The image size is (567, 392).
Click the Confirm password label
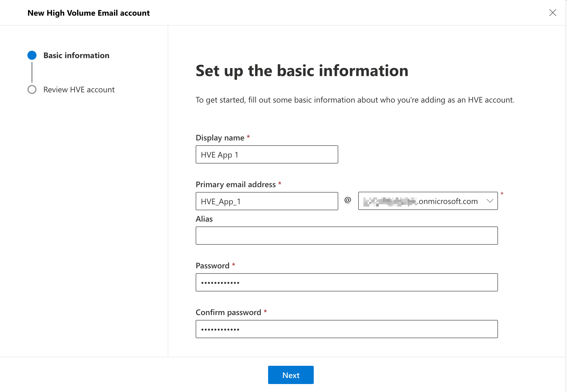(x=228, y=312)
